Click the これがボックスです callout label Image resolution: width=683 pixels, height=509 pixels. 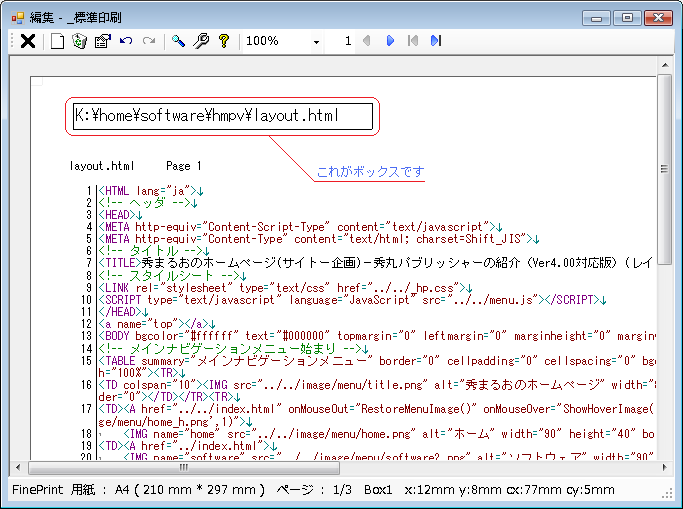370,172
